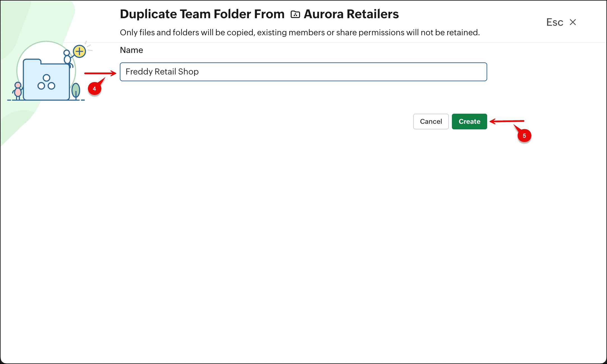Click the red step 4 badge
The width and height of the screenshot is (607, 364).
(94, 88)
